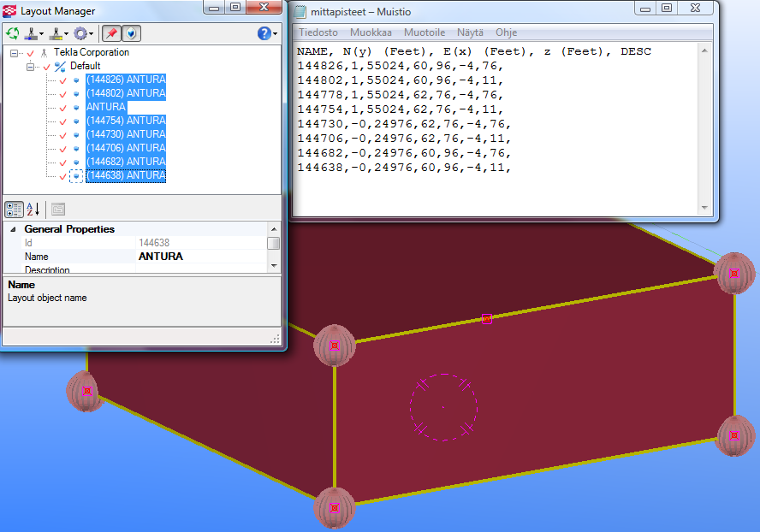Click the dashed-outlined point icon of (144638) ANTURA
This screenshot has height=532, width=760.
click(x=76, y=176)
